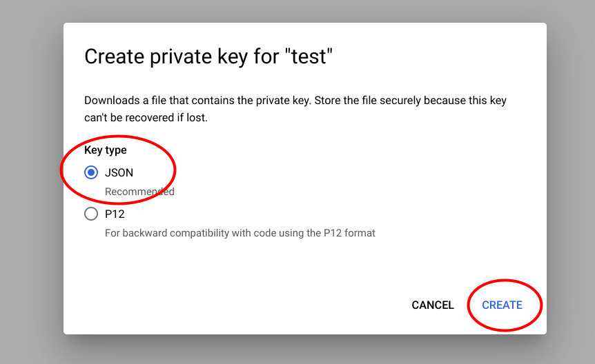The image size is (595, 364).
Task: Click blank dialog space left of CANCEL
Action: (242, 305)
